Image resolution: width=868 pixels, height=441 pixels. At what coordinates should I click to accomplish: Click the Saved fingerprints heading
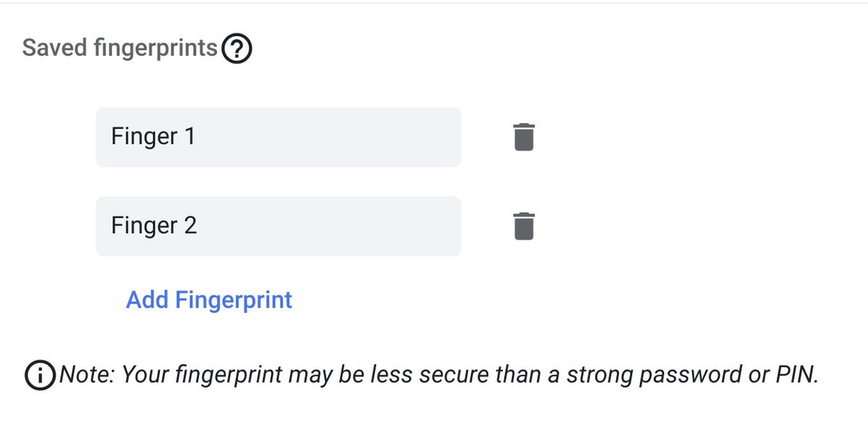point(120,49)
